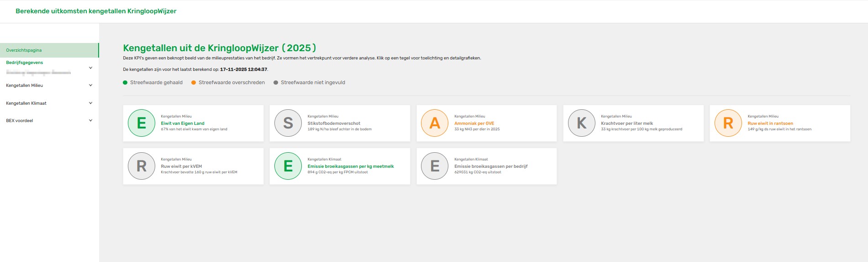868x262 pixels.
Task: Click the grey E icon for emissie per bedrijf
Action: (x=435, y=166)
